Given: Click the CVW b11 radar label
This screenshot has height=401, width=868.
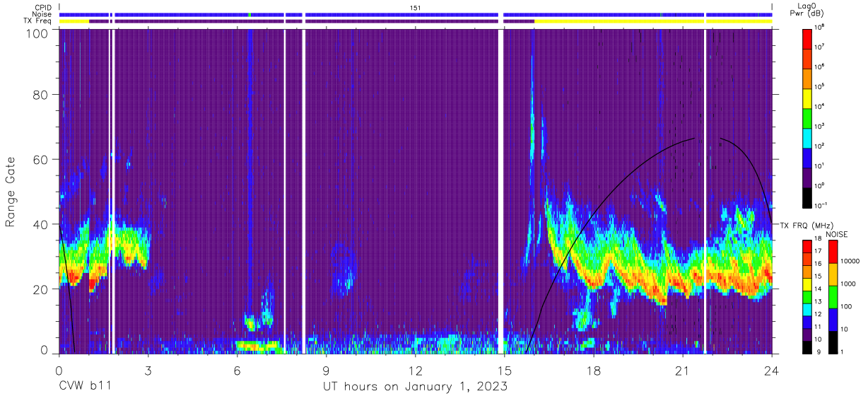Looking at the screenshot, I should [86, 387].
